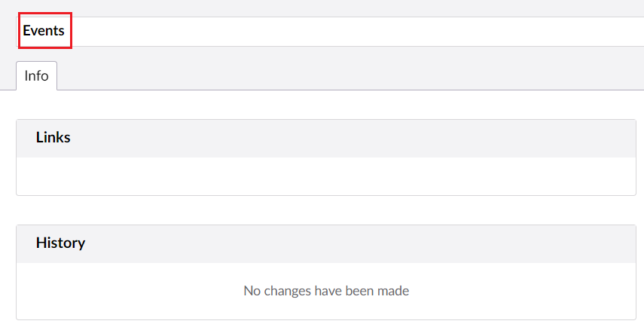The width and height of the screenshot is (644, 327).
Task: Click the History content area right of the message
Action: pos(527,291)
